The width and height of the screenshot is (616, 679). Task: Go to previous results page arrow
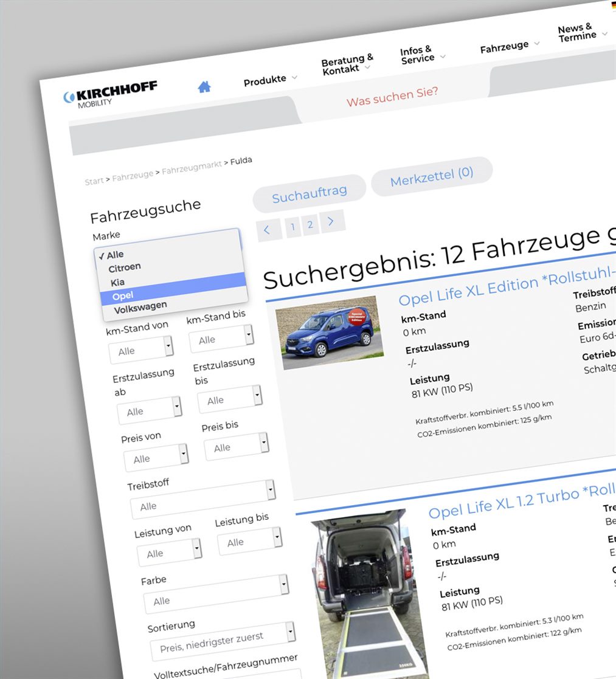click(268, 230)
